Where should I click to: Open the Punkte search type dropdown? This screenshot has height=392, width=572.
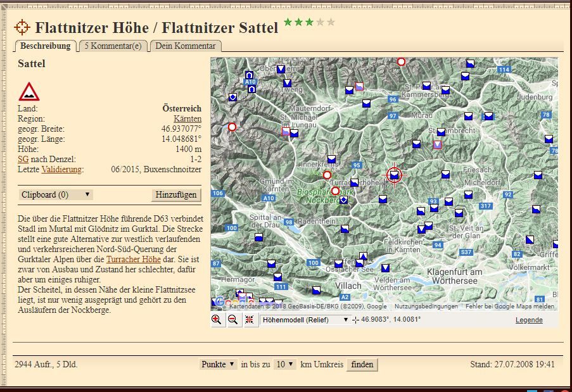(x=218, y=364)
